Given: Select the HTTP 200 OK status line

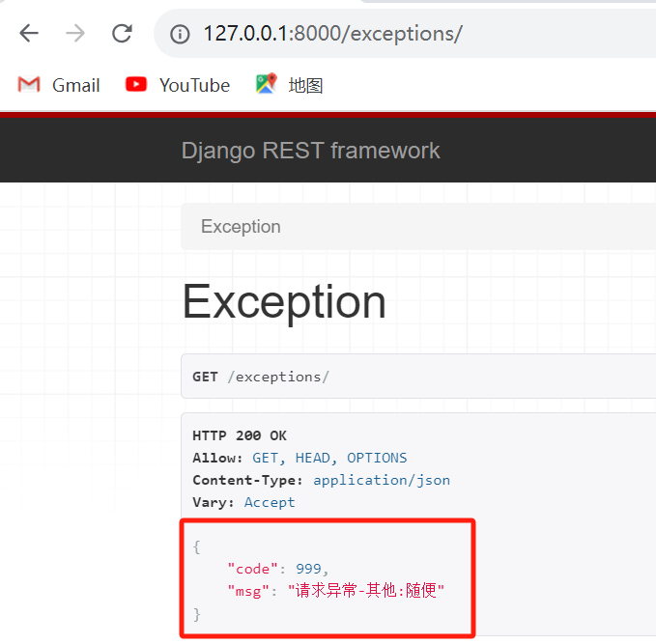Looking at the screenshot, I should pos(240,435).
